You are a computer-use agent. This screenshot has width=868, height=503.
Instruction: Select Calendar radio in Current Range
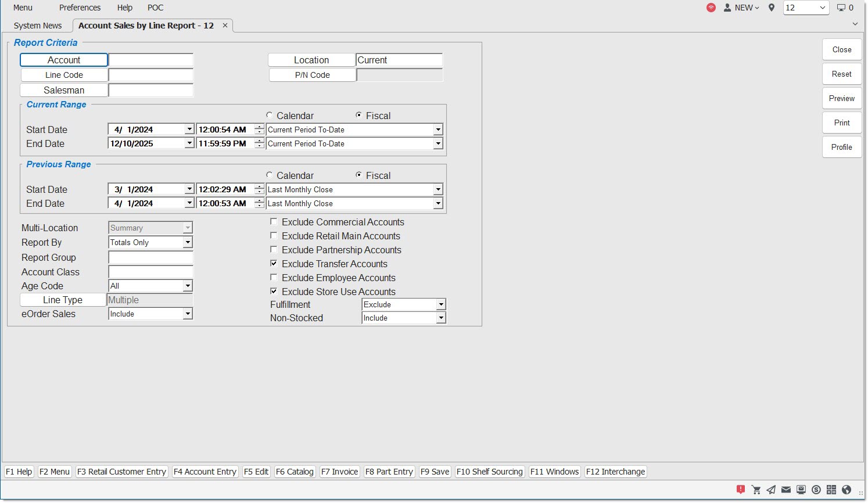pos(270,116)
